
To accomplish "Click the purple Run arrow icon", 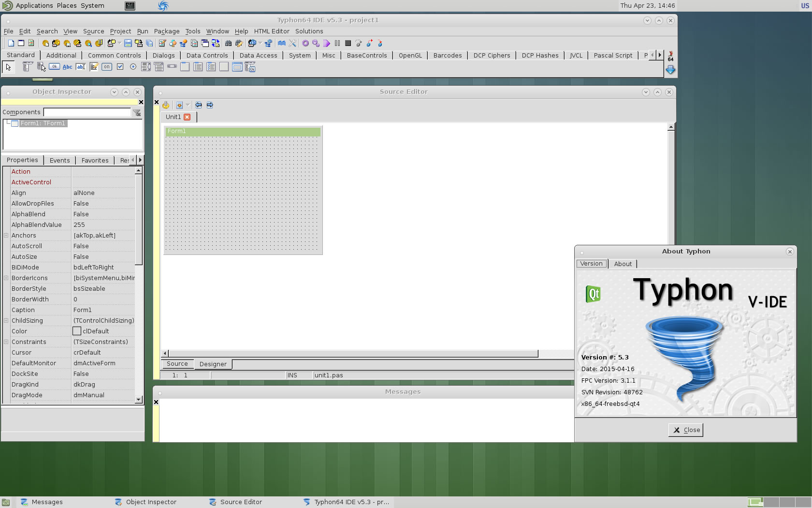I will pos(327,43).
